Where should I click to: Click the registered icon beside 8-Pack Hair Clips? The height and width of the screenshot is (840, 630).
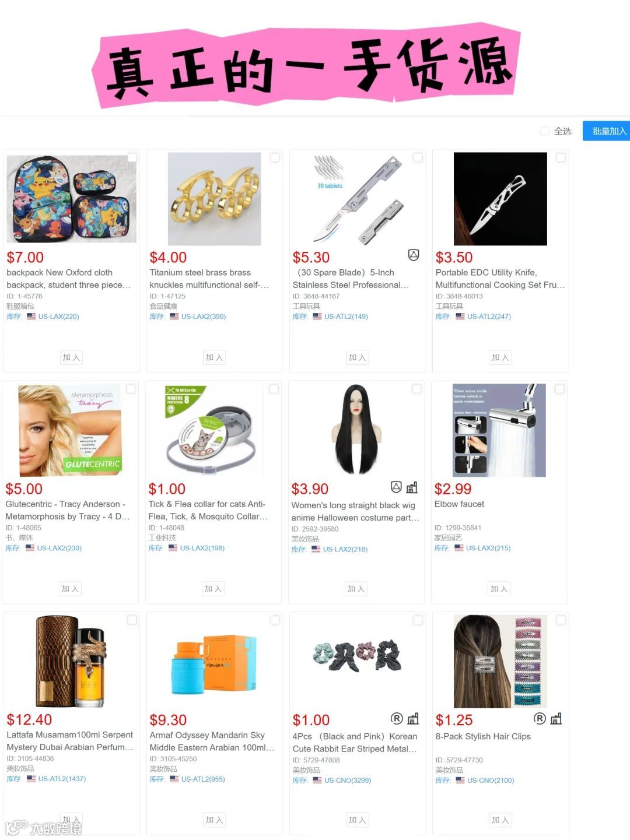(x=540, y=718)
